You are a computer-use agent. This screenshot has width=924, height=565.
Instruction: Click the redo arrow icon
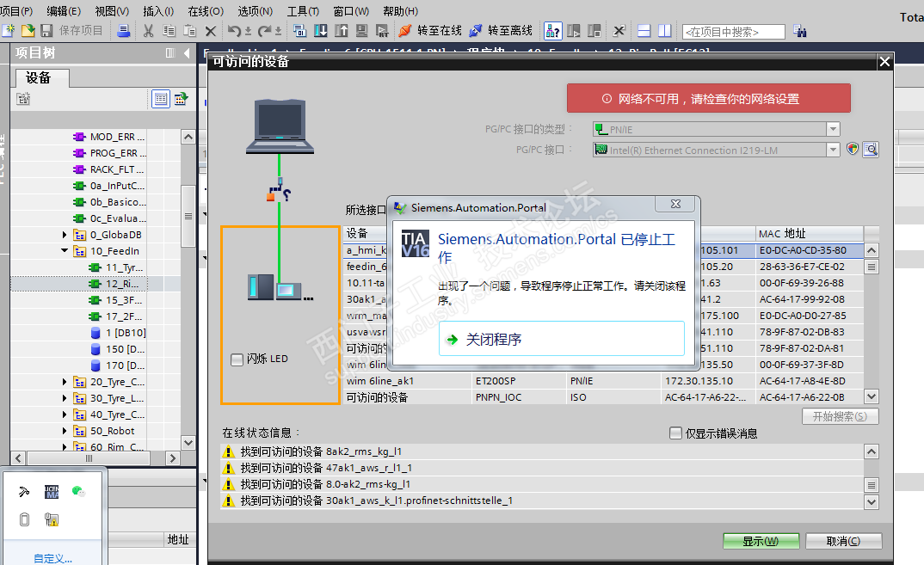pos(265,31)
